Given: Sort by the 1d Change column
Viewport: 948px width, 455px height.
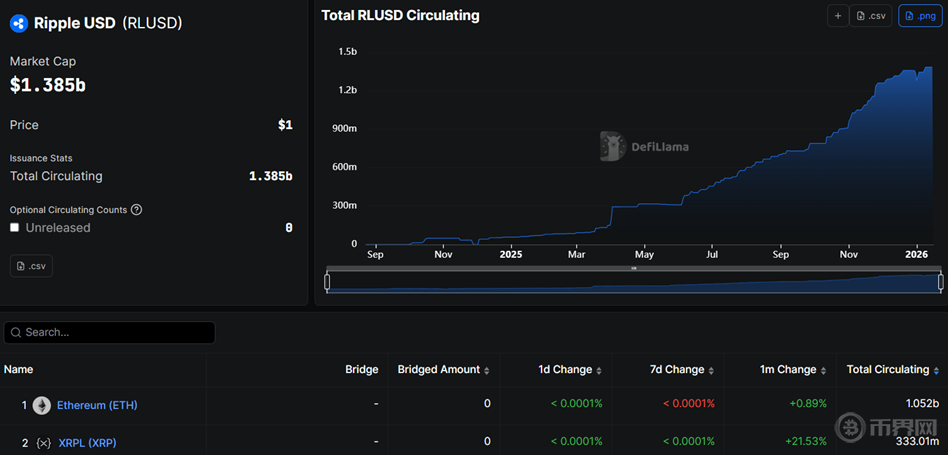Looking at the screenshot, I should (x=570, y=370).
